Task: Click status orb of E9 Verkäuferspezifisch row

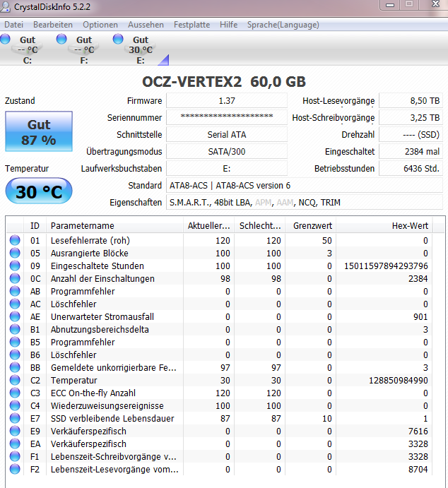Action: [x=15, y=431]
